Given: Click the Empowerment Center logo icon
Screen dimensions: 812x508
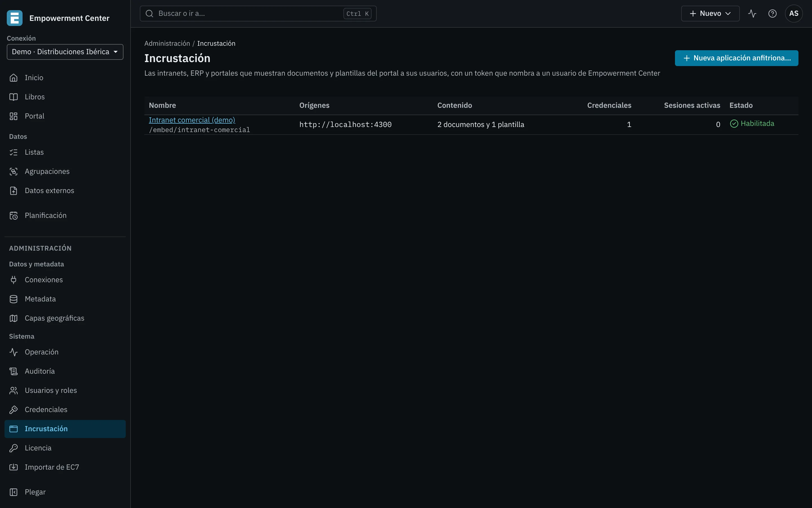Looking at the screenshot, I should (14, 18).
